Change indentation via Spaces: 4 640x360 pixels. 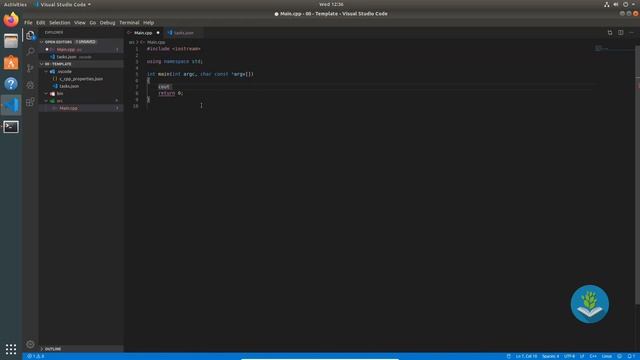550,356
